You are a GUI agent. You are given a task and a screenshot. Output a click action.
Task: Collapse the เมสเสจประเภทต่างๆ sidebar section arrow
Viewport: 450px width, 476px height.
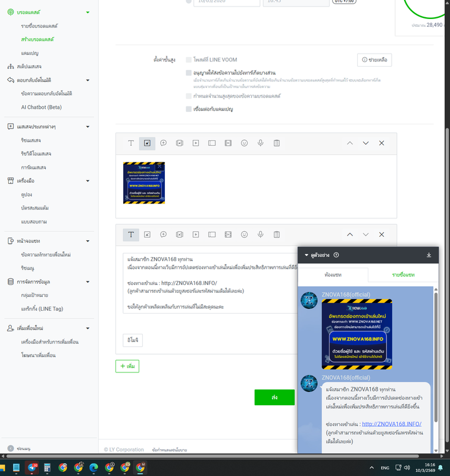tap(87, 127)
